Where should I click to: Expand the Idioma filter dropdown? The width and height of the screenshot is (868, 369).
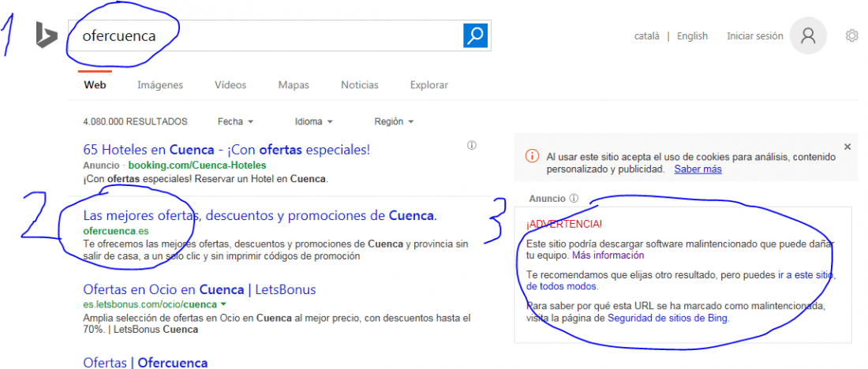coord(314,121)
